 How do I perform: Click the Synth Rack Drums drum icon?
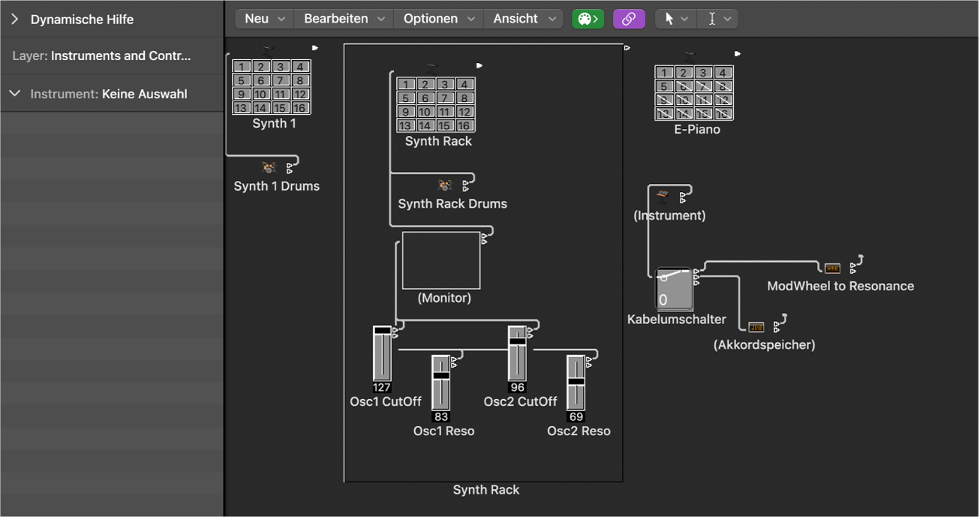445,185
